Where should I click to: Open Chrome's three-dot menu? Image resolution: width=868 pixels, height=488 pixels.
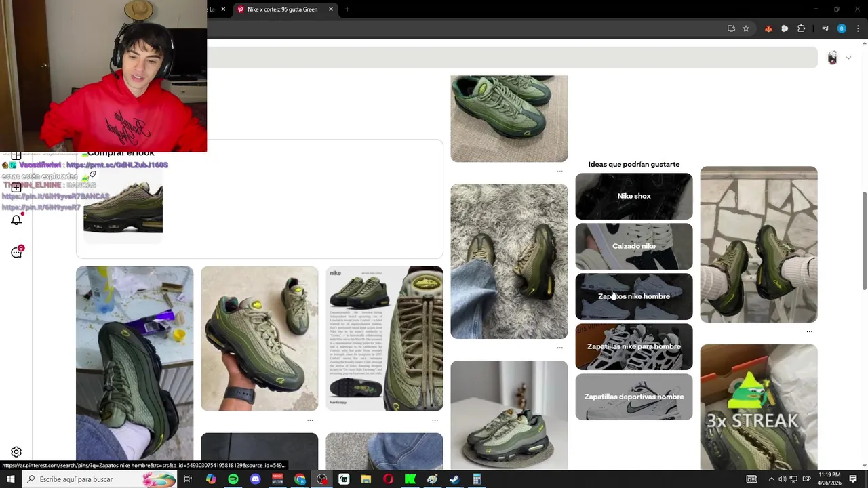tap(858, 28)
